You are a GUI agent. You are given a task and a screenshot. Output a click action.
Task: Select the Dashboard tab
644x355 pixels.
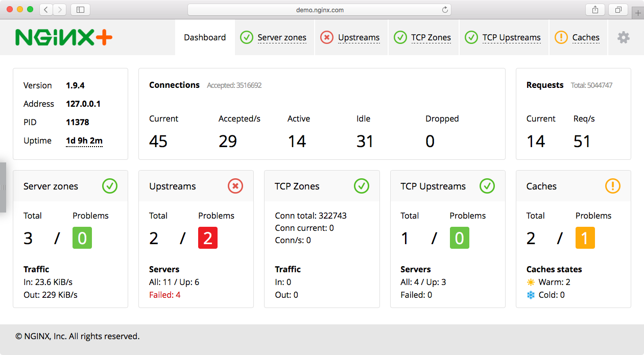(x=205, y=37)
